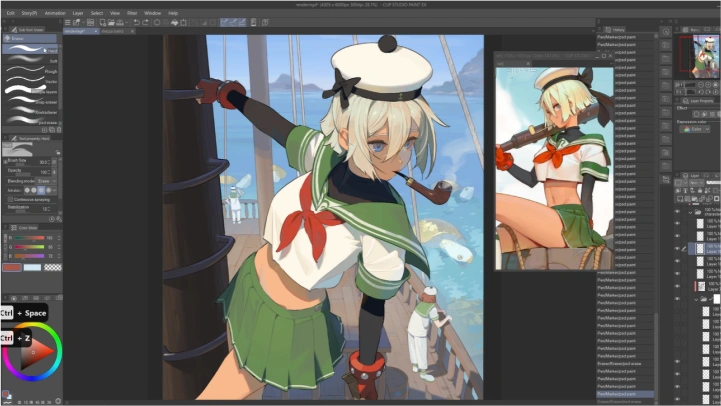The width and height of the screenshot is (721, 406).
Task: Click the G green color slider
Action: 29,247
